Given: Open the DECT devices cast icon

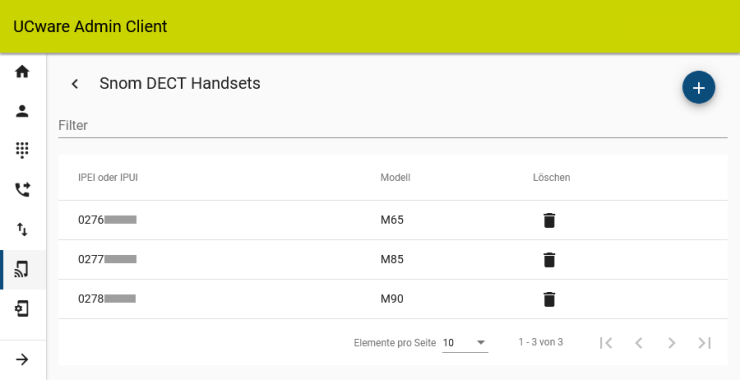Looking at the screenshot, I should coord(22,270).
